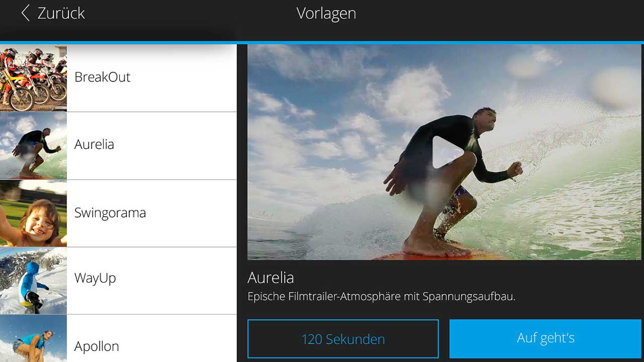644x362 pixels.
Task: Click the blue progress bar under header
Action: point(322,43)
